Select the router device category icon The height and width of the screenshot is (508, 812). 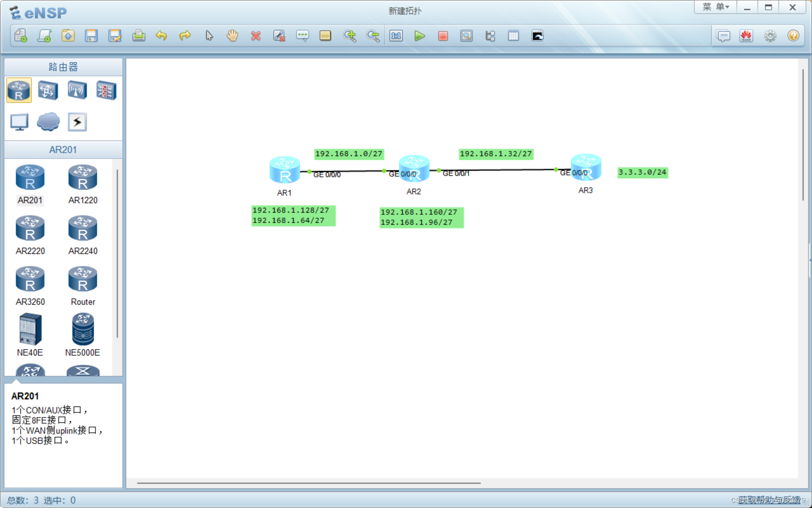click(19, 90)
